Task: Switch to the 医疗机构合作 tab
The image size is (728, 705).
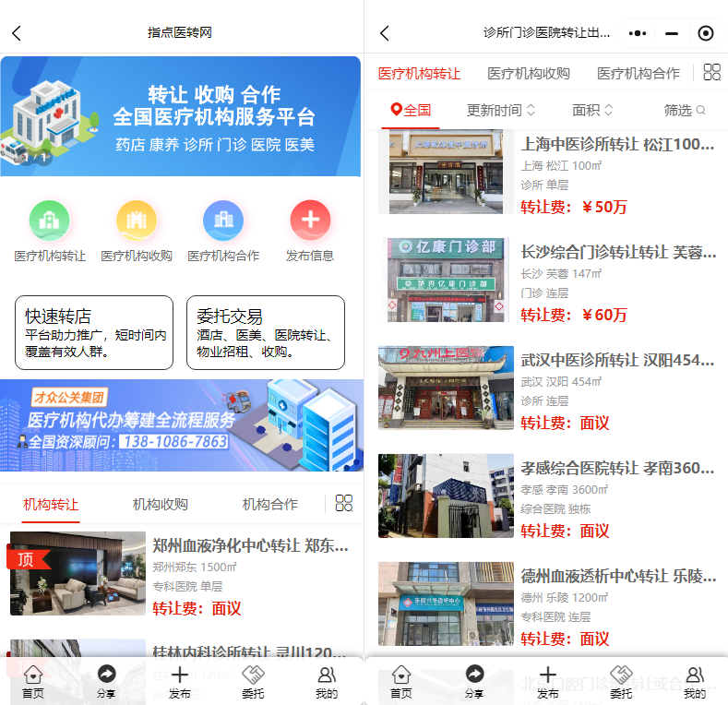Action: [638, 74]
